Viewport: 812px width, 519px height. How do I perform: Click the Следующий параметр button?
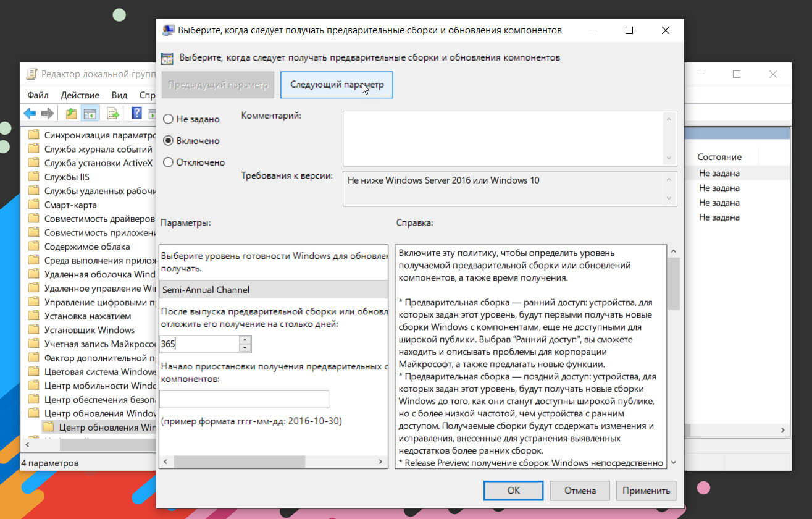(x=337, y=85)
